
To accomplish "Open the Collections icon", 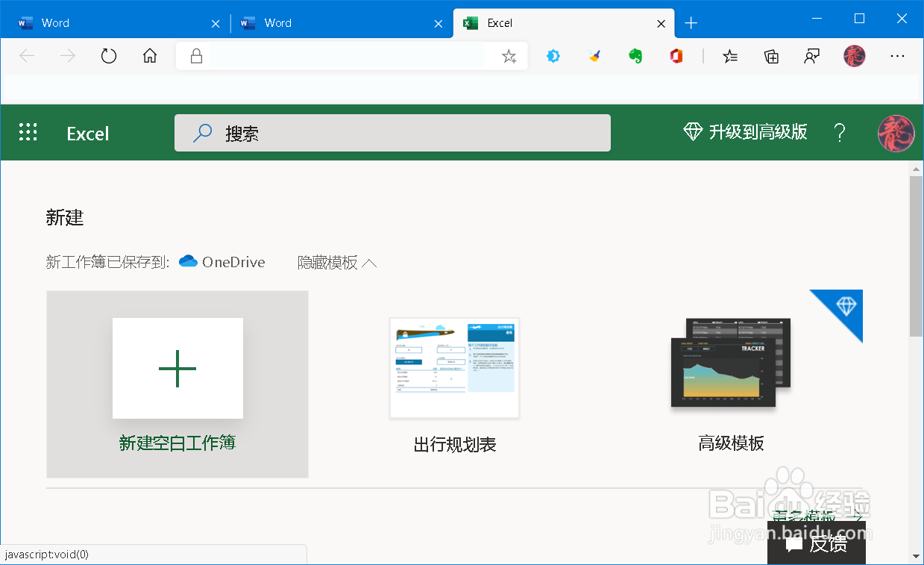I will (772, 56).
